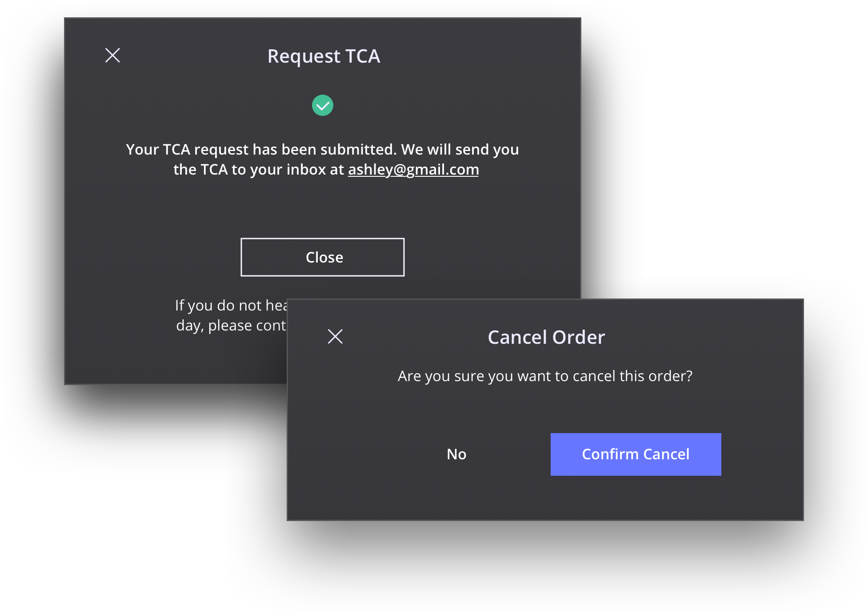Viewport: 868px width, 613px height.
Task: Click the 'Your TCA request has been submitted' line
Action: tap(322, 150)
